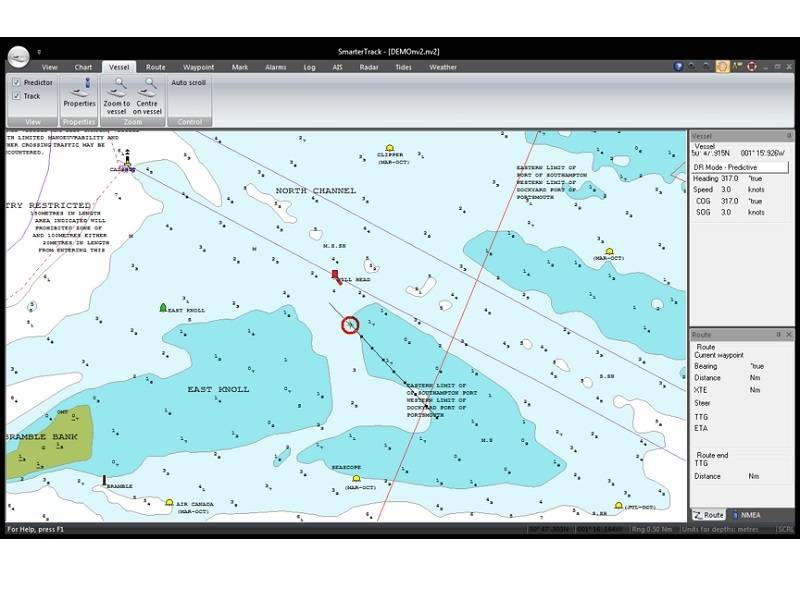Click the SmarterTrack application orb button
Image resolution: width=800 pixels, height=600 pixels.
pos(19,56)
